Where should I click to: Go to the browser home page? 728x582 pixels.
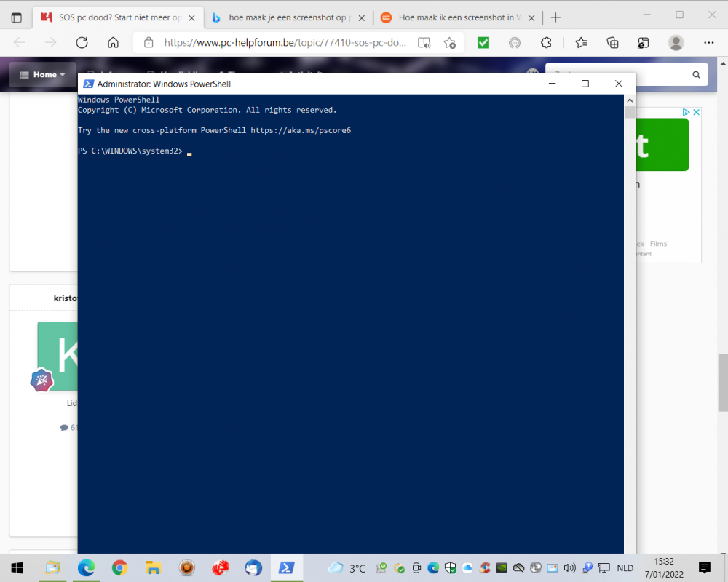click(x=113, y=43)
